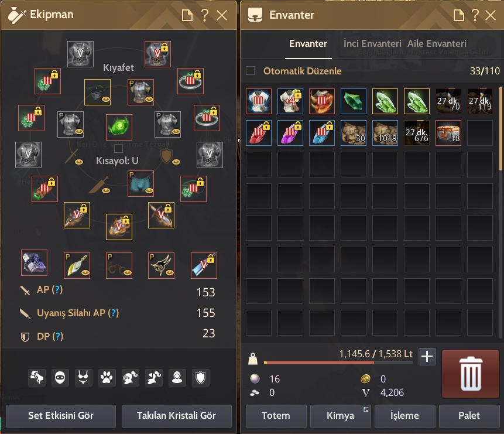Toggle visibility eye on underwear outfit slot
This screenshot has height=434, width=504.
[x=149, y=191]
